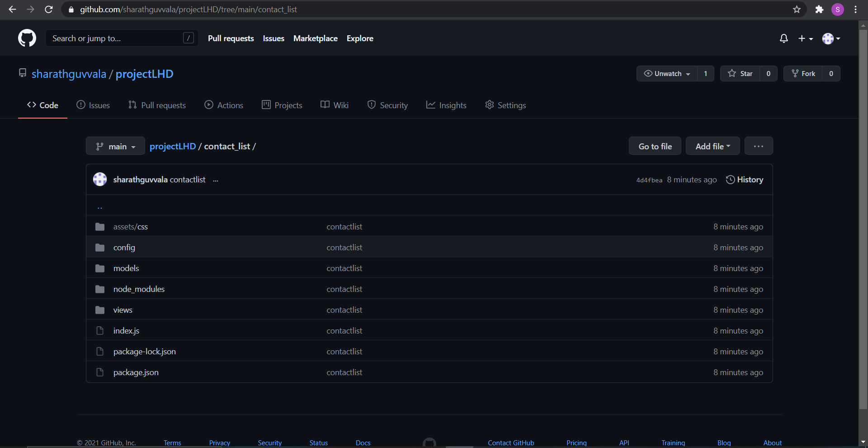Click projectLHD breadcrumb link

point(173,146)
